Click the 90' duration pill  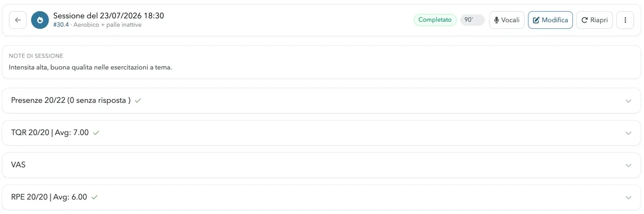pos(472,20)
